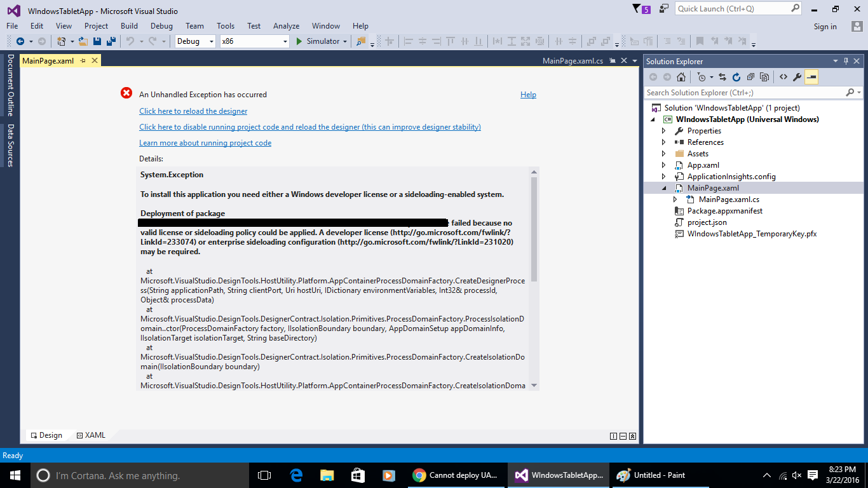Screen dimensions: 868x488
Task: Expand the Properties node
Action: (664, 131)
